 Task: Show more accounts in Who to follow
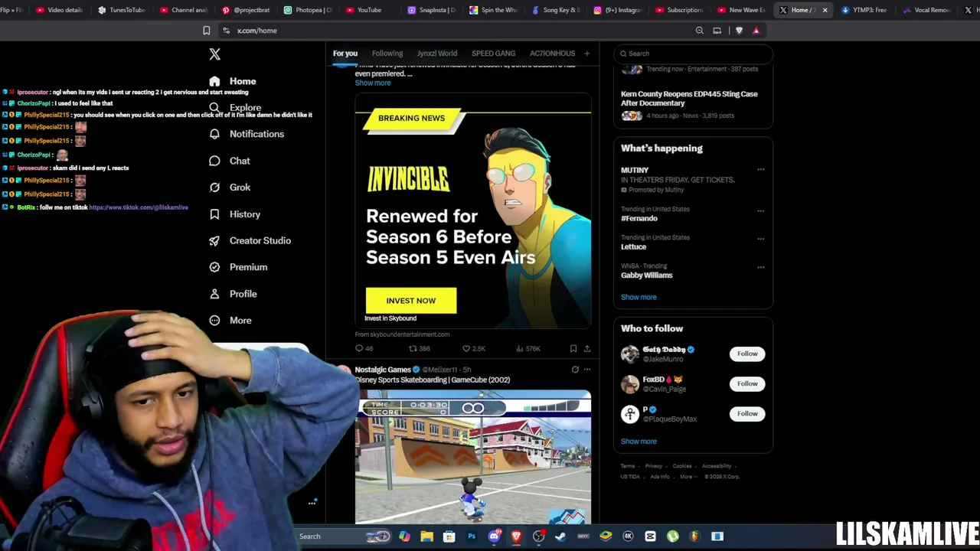point(639,442)
